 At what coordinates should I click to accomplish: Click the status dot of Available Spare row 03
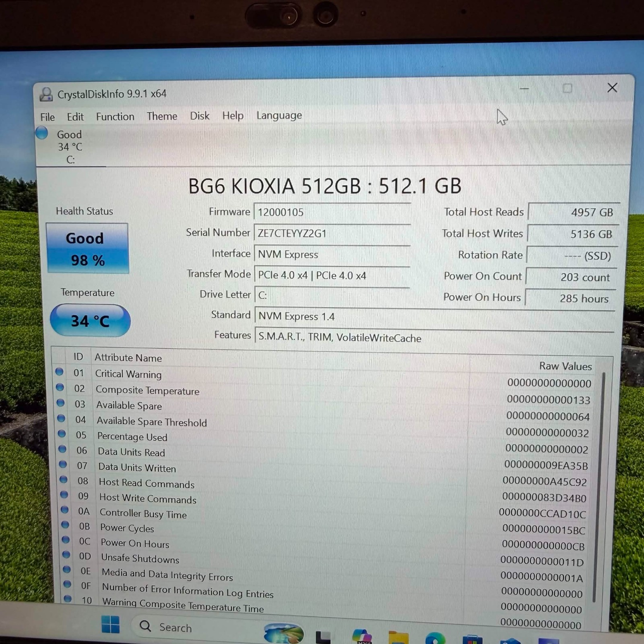point(60,402)
